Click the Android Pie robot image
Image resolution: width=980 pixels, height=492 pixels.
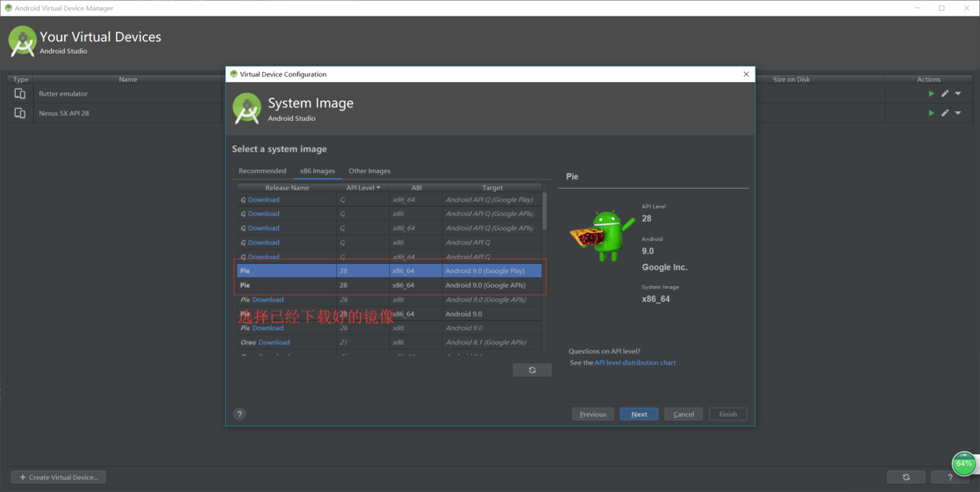pyautogui.click(x=603, y=235)
